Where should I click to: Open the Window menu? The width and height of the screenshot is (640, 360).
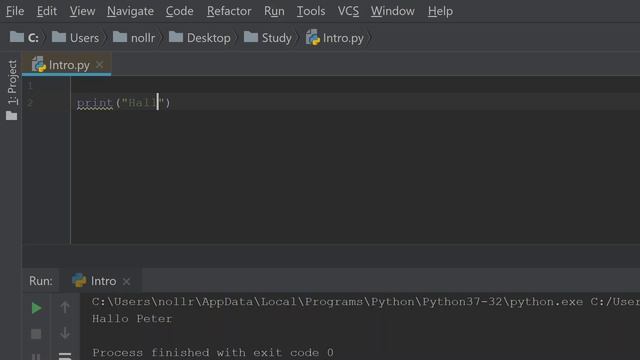(392, 11)
